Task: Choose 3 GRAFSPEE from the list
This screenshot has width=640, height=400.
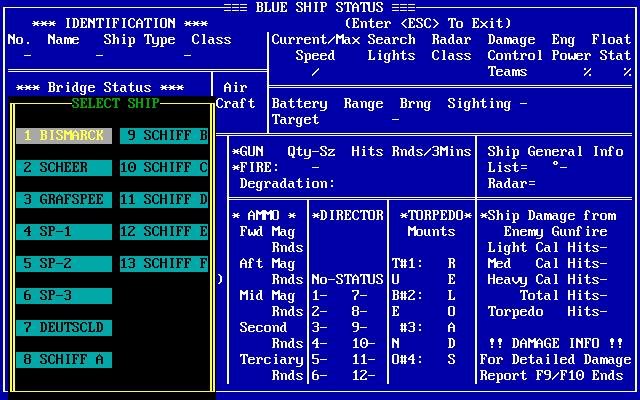Action: 64,200
